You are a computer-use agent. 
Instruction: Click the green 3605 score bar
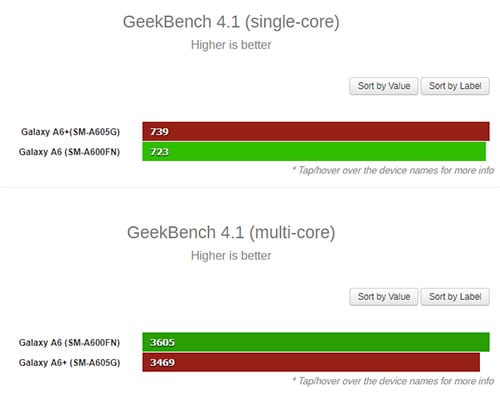click(x=316, y=342)
